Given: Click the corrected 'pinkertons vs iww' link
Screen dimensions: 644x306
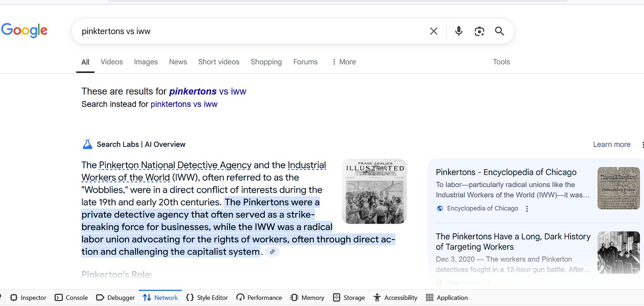Looking at the screenshot, I should pos(208,92).
